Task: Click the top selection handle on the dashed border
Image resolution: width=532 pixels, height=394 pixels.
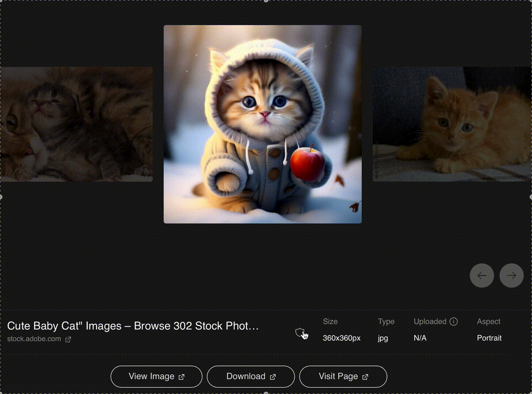Action: pos(266,1)
